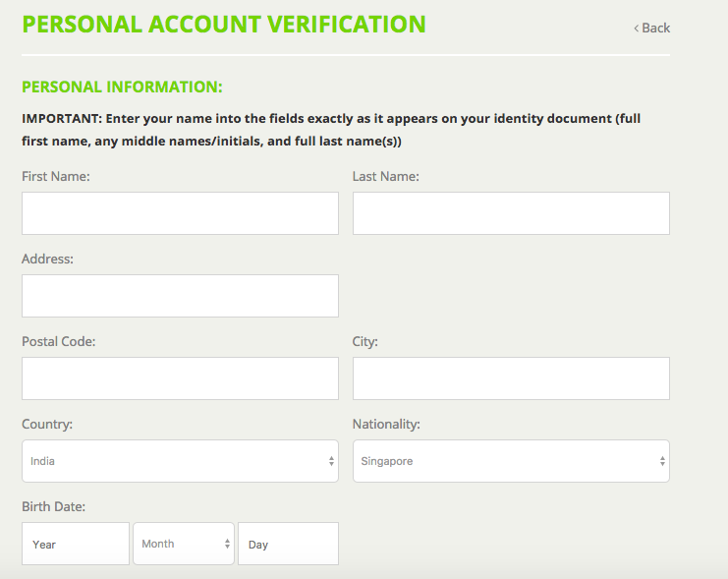The image size is (728, 579).
Task: Click the Personal Account Verification heading
Action: pos(224,25)
